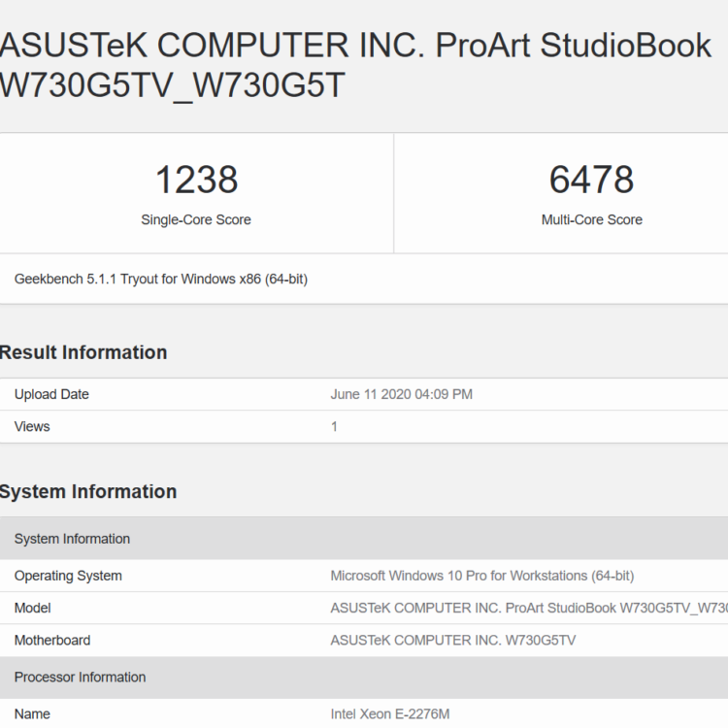Viewport: 728px width, 728px height.
Task: Select the Operating System row label
Action: [x=68, y=576]
